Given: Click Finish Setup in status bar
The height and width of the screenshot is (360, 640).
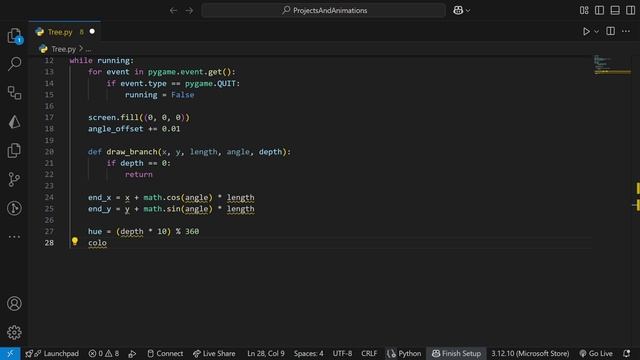Looking at the screenshot, I should 456,353.
